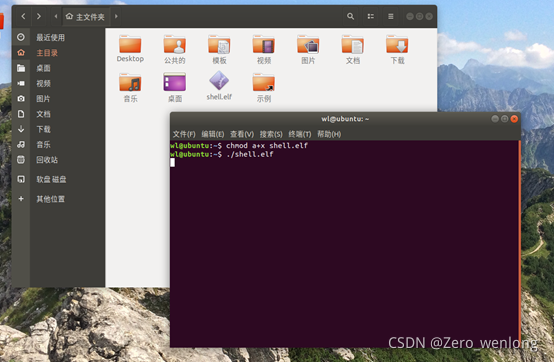Click the trash icon in sidebar
Image resolution: width=554 pixels, height=362 pixels.
[x=21, y=160]
